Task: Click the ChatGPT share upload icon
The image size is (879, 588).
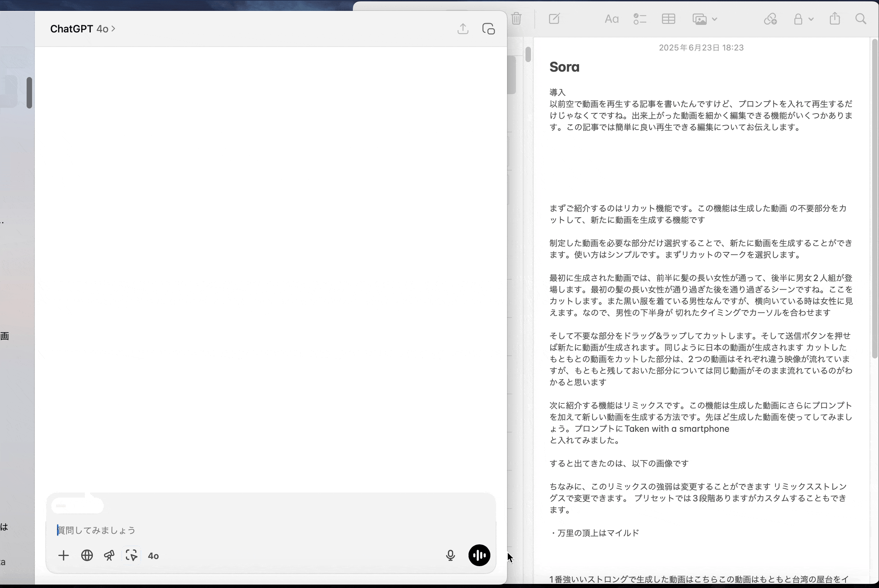Action: pyautogui.click(x=463, y=29)
